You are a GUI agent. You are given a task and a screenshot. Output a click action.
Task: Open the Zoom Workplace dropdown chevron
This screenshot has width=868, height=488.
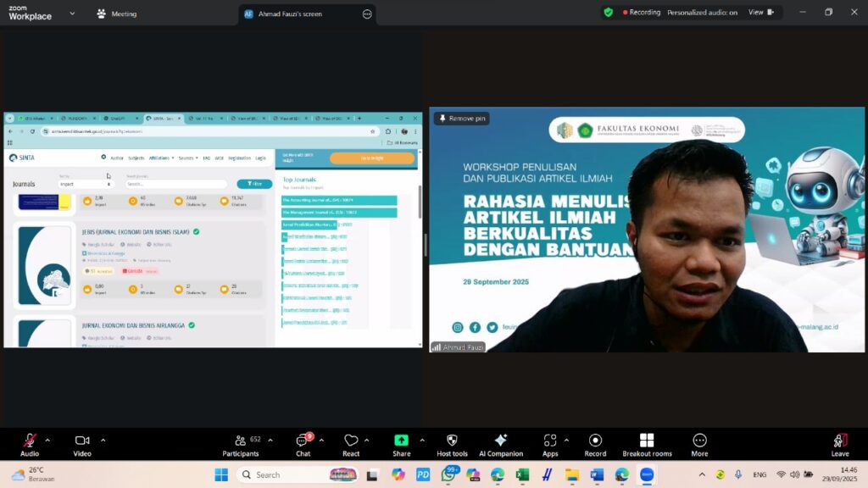(x=71, y=14)
